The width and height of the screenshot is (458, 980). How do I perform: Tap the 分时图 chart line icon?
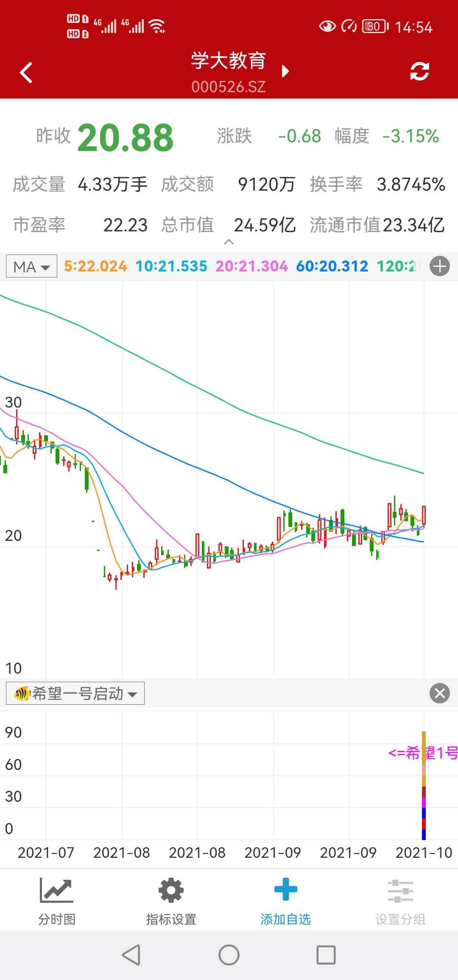(x=56, y=890)
